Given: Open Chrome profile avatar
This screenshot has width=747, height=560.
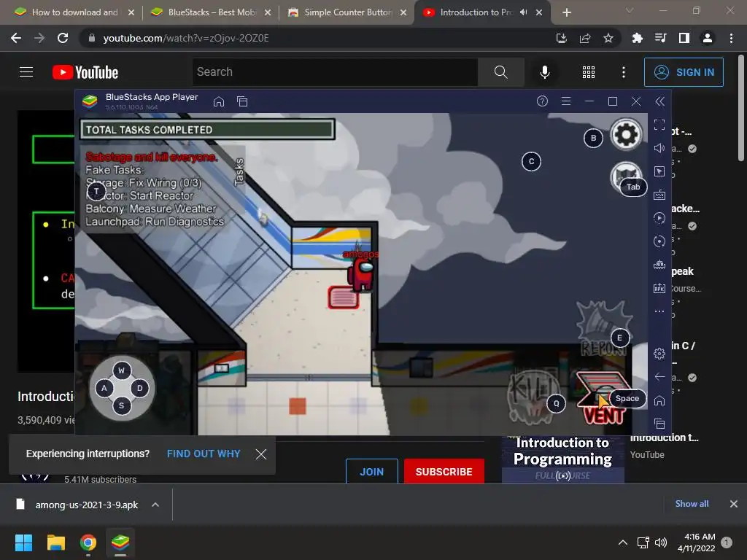Looking at the screenshot, I should [x=708, y=38].
